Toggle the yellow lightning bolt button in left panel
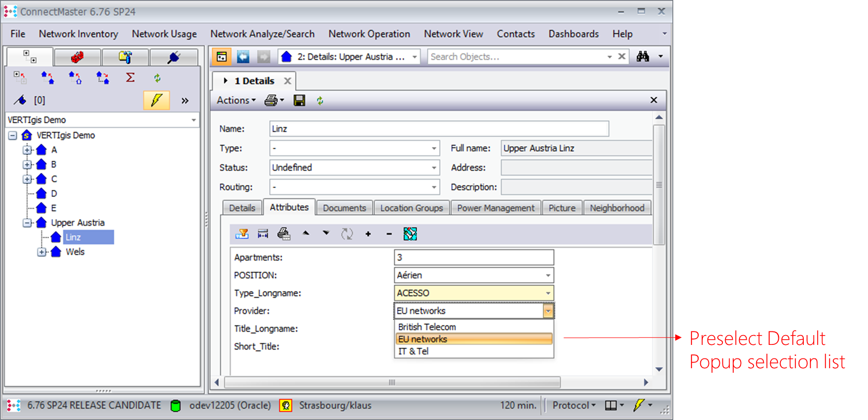This screenshot has width=868, height=420. [x=156, y=100]
